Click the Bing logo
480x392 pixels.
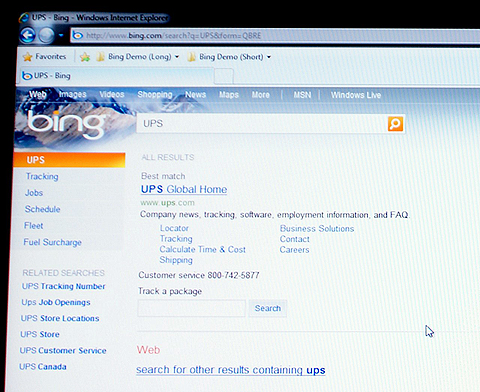65,124
